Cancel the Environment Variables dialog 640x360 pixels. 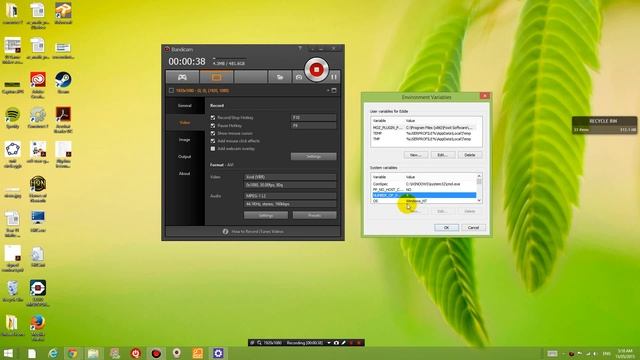473,227
